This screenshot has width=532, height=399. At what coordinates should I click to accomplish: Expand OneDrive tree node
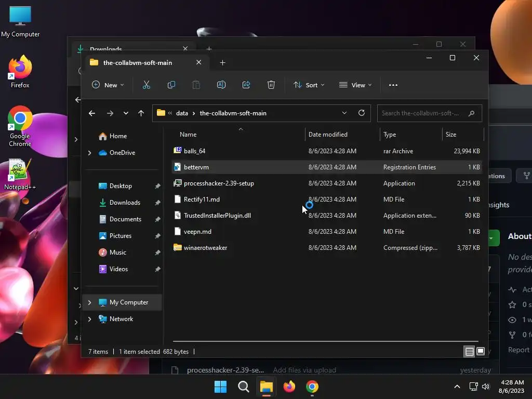pos(89,153)
